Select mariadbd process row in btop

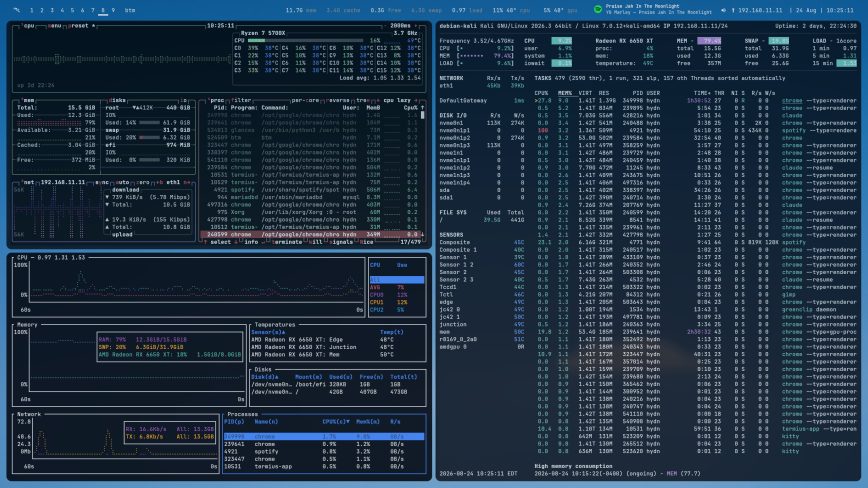(x=311, y=197)
